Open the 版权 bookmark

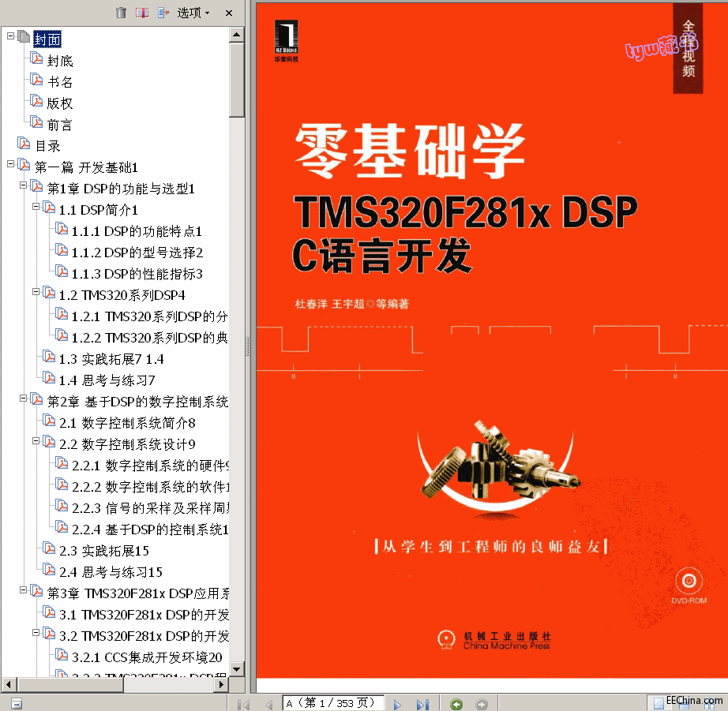click(x=60, y=103)
